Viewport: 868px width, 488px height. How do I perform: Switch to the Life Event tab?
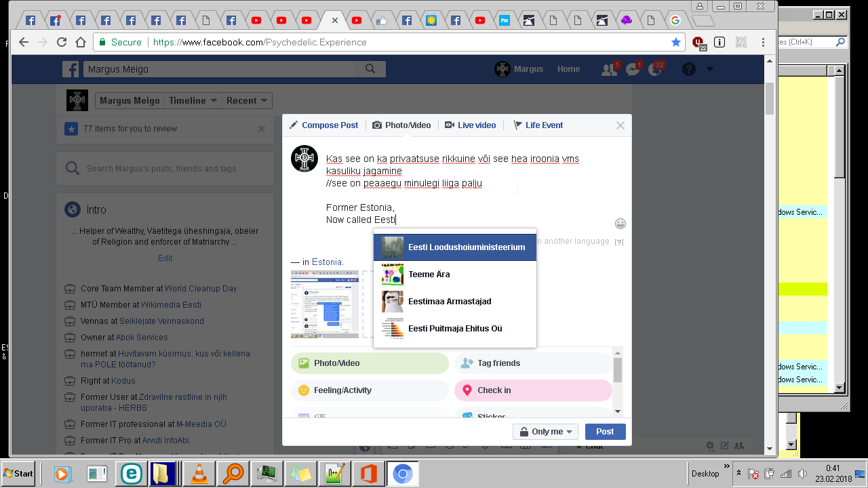(538, 125)
